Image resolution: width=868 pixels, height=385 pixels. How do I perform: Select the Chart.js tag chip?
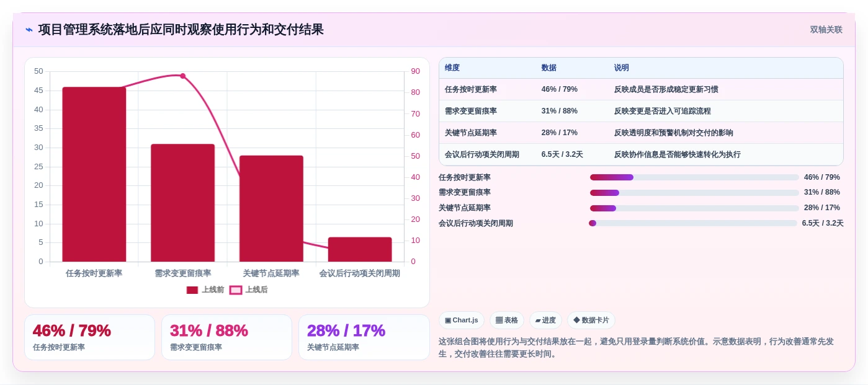point(462,321)
